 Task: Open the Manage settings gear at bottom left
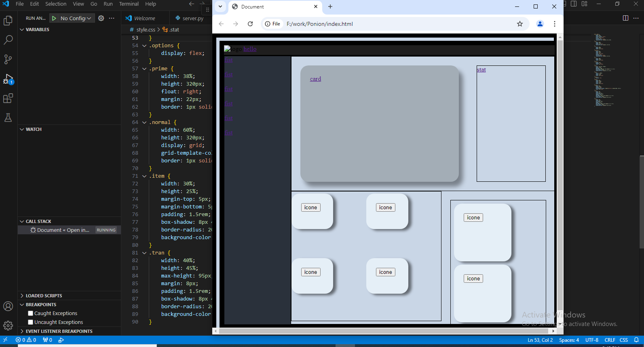(x=8, y=326)
